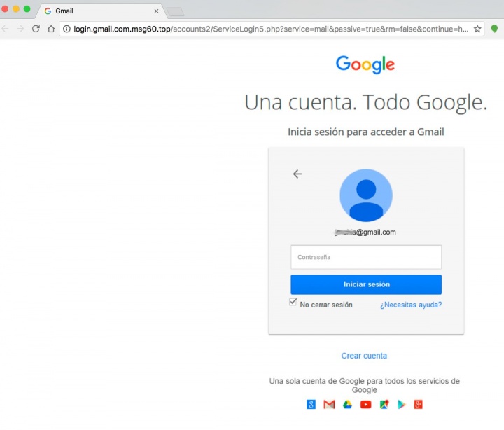Open the green extension icon in toolbar
Image resolution: width=504 pixels, height=430 pixels.
coord(494,29)
